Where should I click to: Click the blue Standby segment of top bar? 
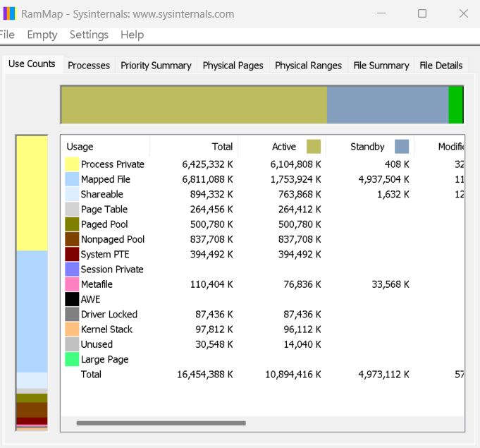pos(388,105)
